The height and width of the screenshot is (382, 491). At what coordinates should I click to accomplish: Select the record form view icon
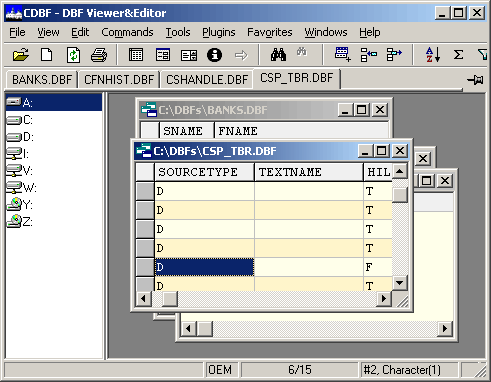(x=163, y=55)
